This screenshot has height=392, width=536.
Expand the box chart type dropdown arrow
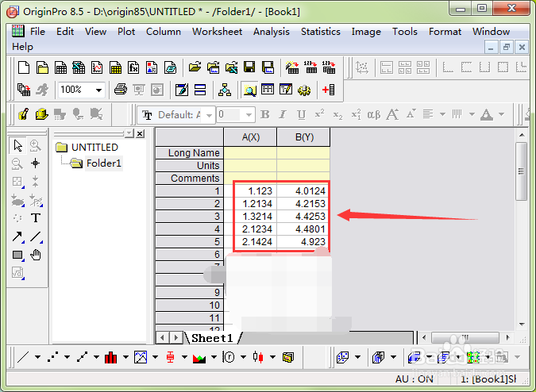click(184, 357)
